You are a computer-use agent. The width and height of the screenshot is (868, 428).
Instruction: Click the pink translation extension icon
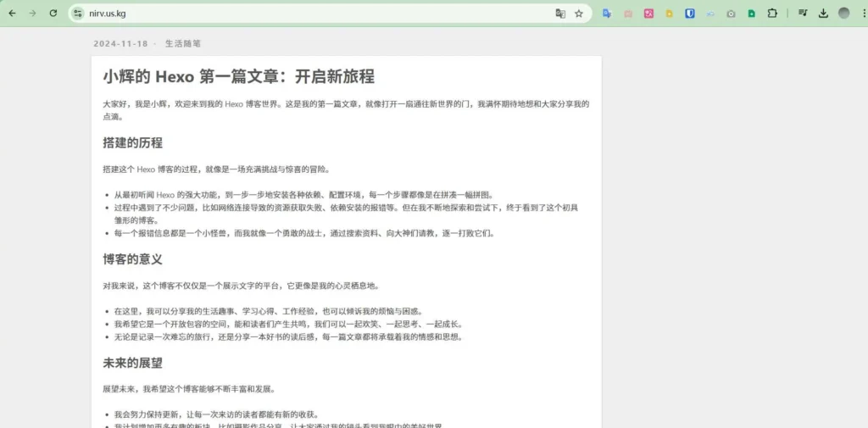point(648,14)
